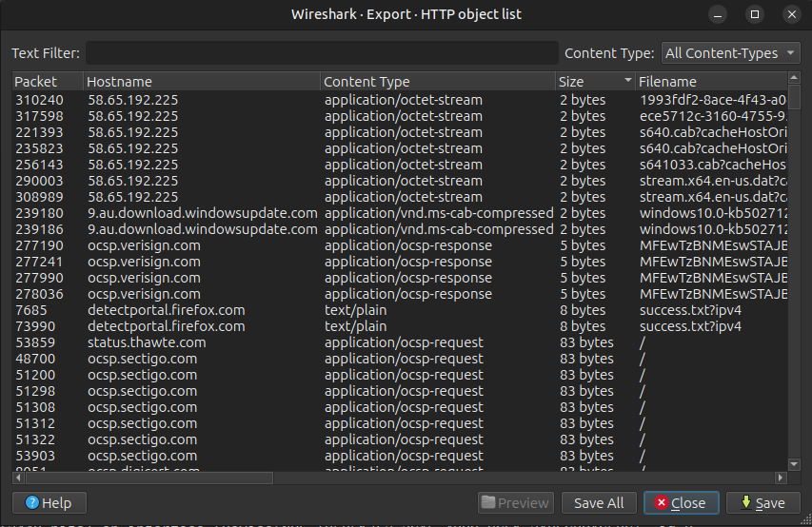The height and width of the screenshot is (527, 812).
Task: Minimize the HTTP object list window
Action: tap(723, 14)
